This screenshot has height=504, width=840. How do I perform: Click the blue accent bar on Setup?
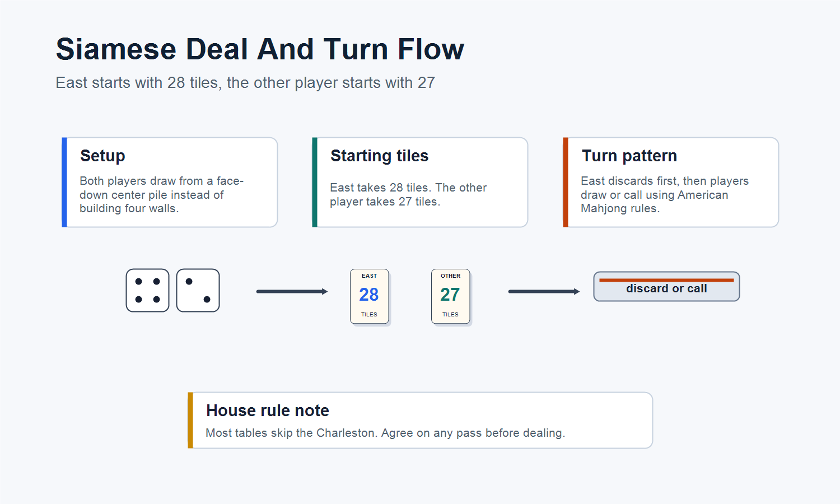coord(64,182)
